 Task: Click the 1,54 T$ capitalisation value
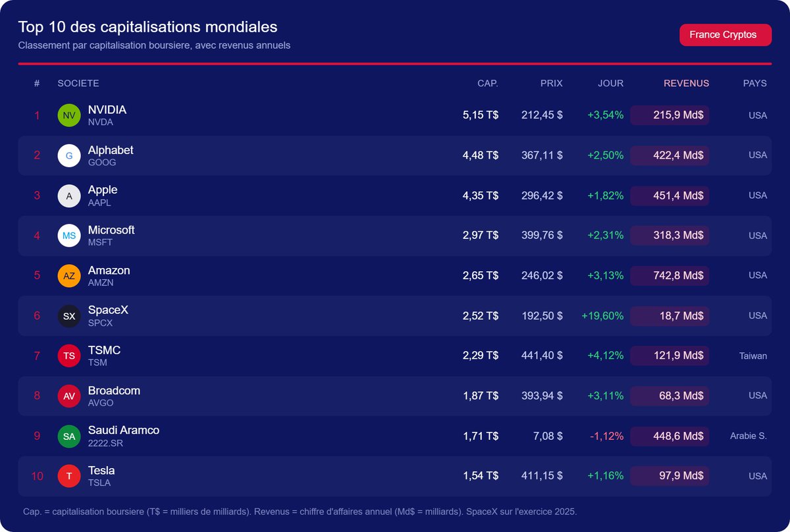[x=481, y=475]
